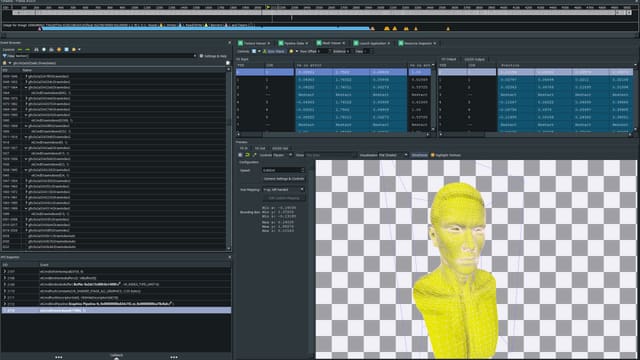Click the green loop-arrow icon in Preview toolbar

(247, 155)
